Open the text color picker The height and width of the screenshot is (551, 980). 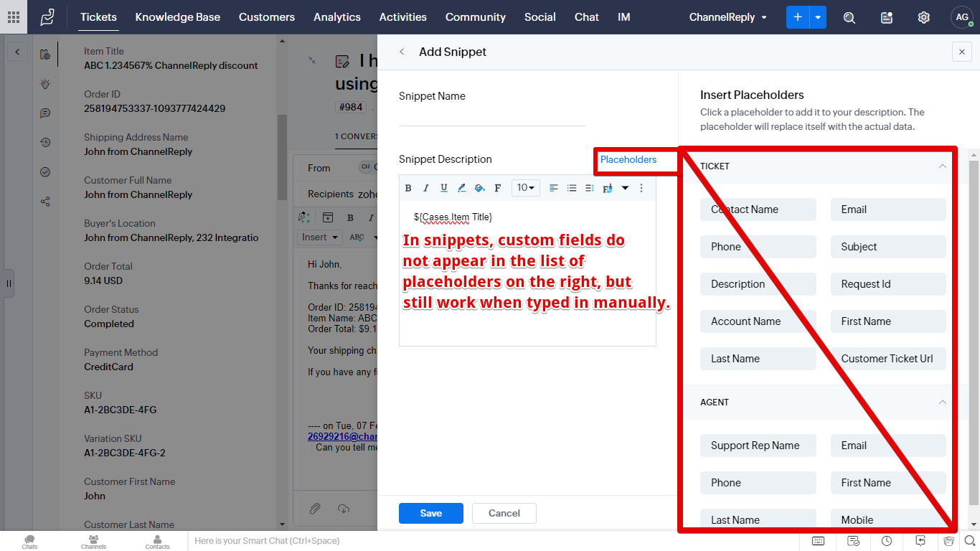[462, 188]
